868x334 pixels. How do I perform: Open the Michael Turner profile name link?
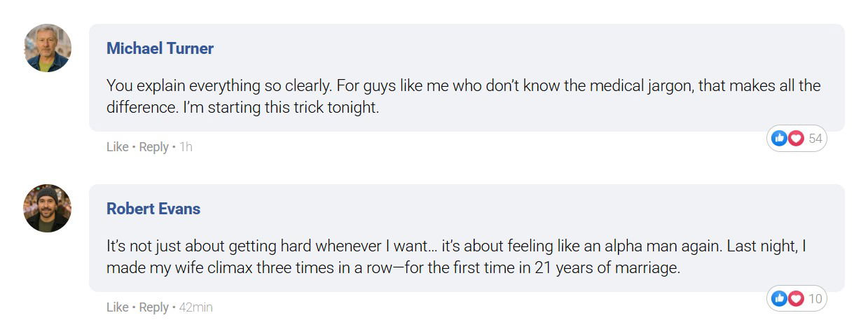(160, 48)
